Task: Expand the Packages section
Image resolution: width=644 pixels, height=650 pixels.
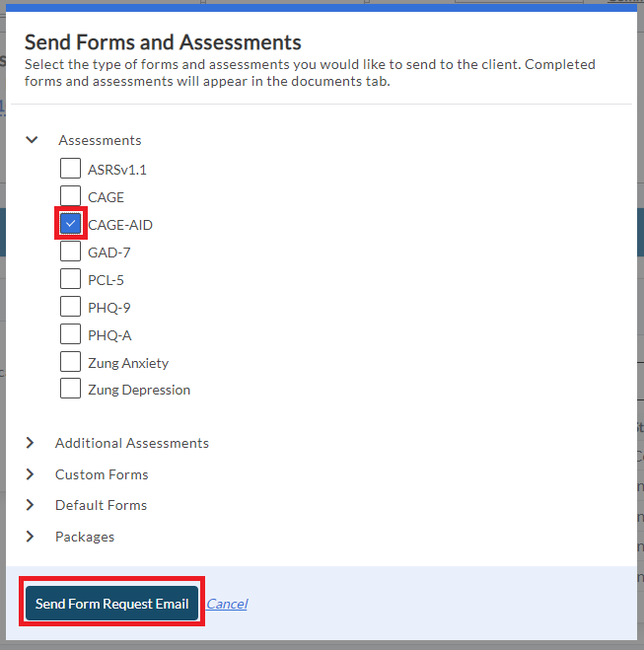Action: (31, 537)
